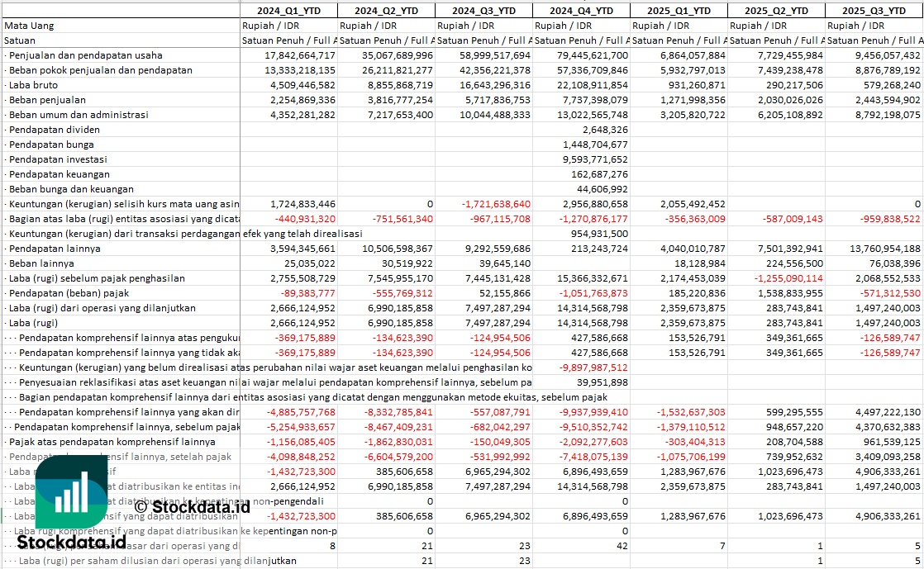This screenshot has width=924, height=569.
Task: Click cell value 22,108,911,854
Action: (x=593, y=85)
